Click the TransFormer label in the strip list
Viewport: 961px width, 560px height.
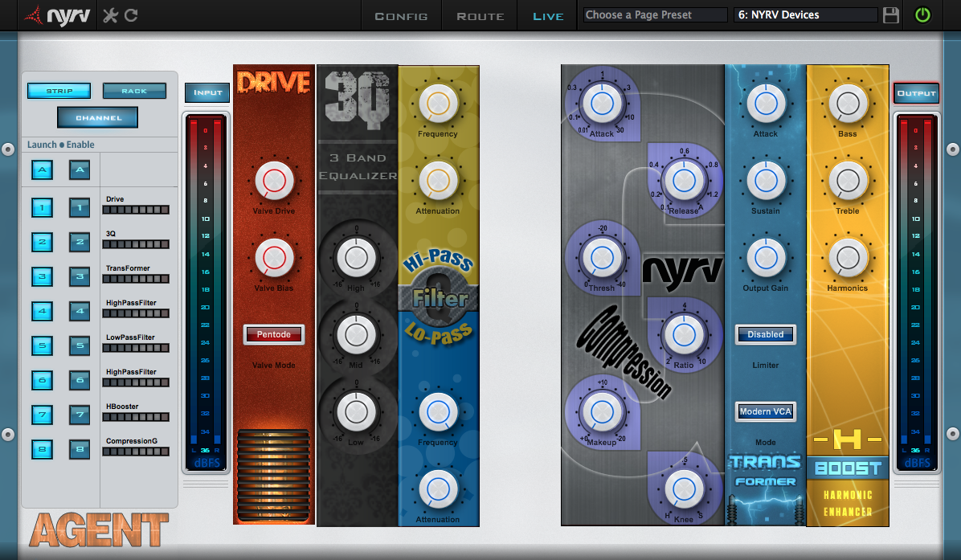coord(128,268)
